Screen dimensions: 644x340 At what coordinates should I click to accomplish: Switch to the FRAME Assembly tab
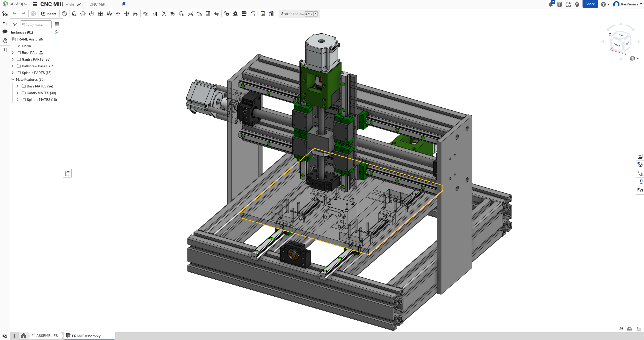pyautogui.click(x=86, y=336)
